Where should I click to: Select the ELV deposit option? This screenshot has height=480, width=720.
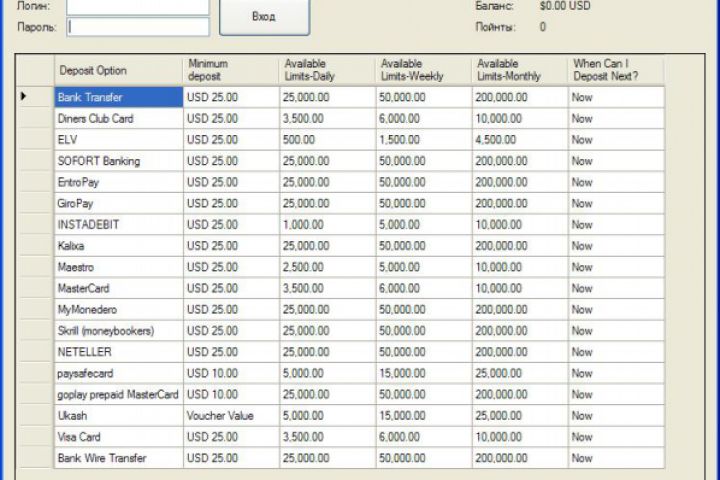pyautogui.click(x=118, y=140)
